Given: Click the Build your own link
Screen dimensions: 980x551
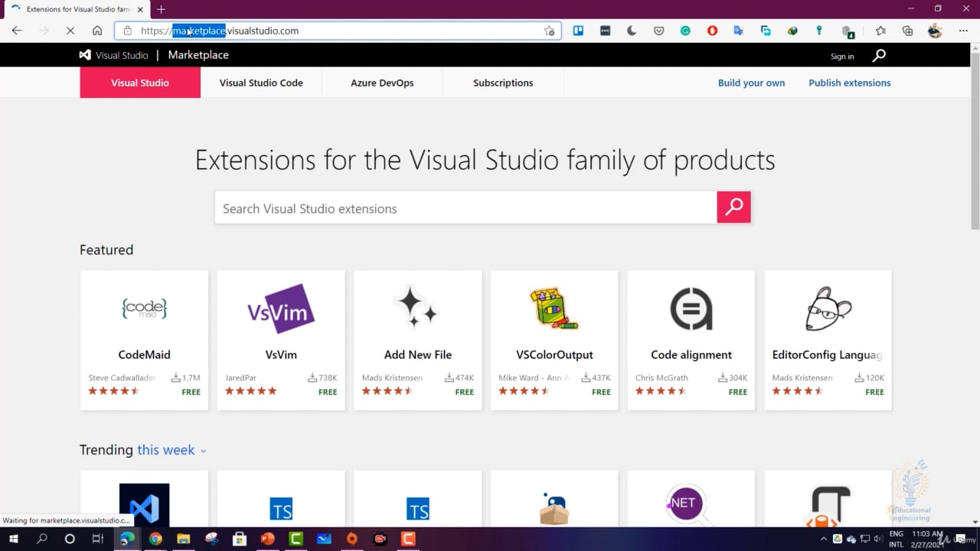Looking at the screenshot, I should [x=751, y=83].
